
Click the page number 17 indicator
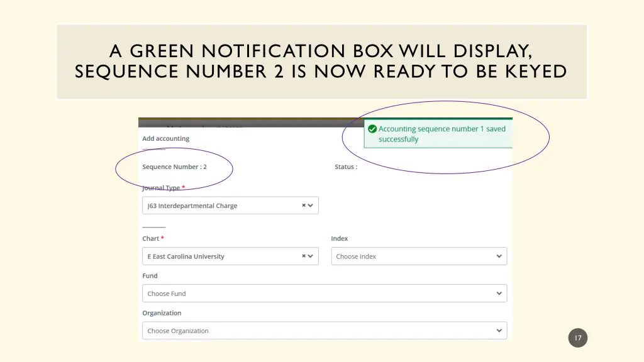tap(577, 337)
